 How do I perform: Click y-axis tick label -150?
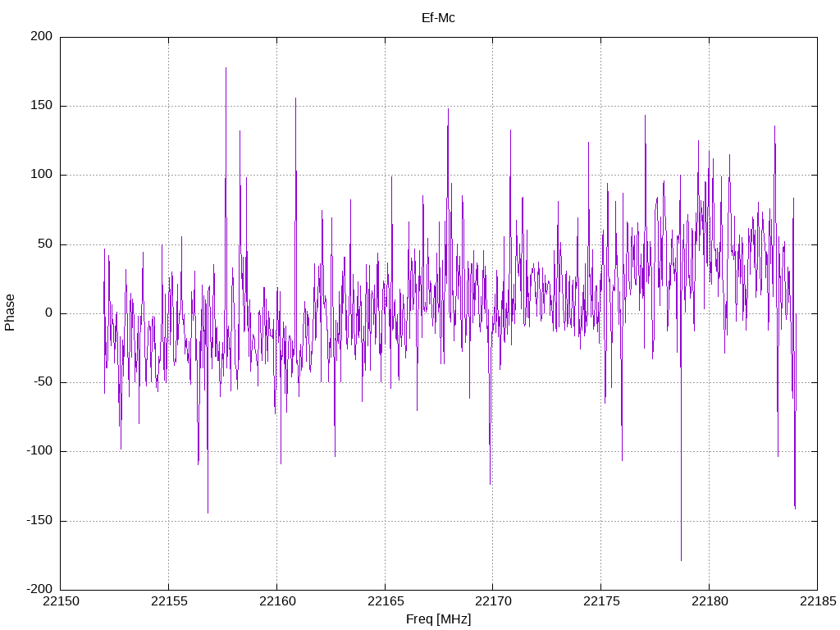click(39, 520)
